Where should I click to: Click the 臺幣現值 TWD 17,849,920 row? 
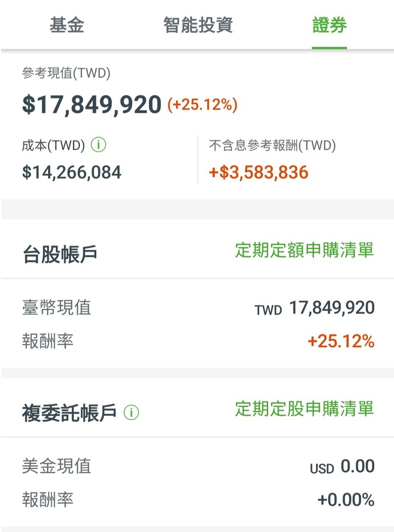(198, 308)
